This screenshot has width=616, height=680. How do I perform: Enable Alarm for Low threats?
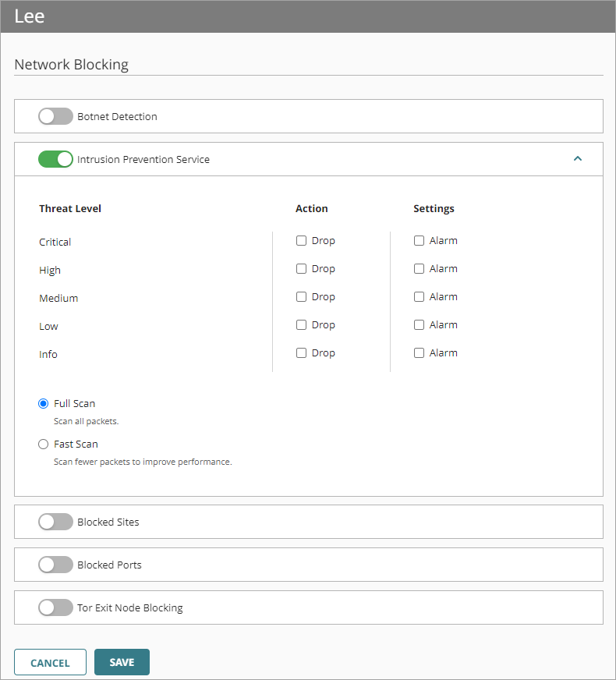(x=419, y=324)
